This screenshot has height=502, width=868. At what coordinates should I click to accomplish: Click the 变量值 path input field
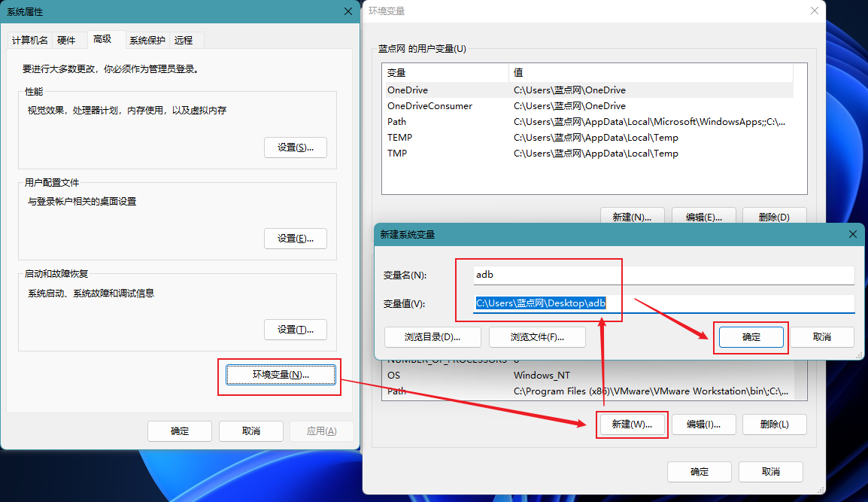point(663,303)
